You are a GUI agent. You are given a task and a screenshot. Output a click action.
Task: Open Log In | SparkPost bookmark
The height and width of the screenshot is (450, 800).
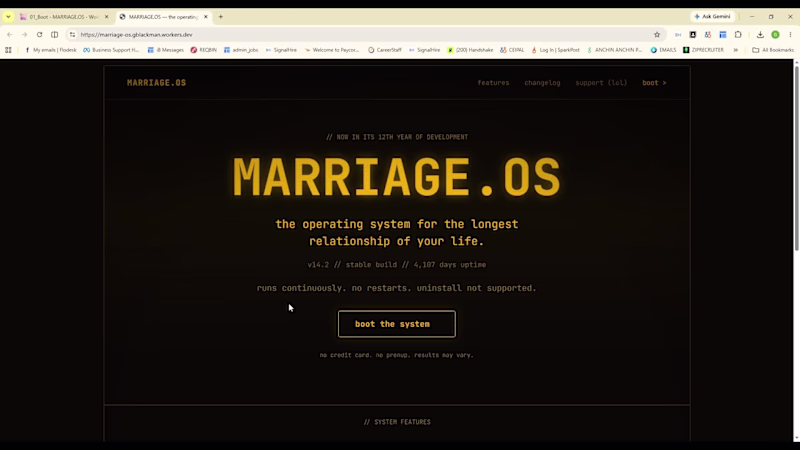point(555,50)
